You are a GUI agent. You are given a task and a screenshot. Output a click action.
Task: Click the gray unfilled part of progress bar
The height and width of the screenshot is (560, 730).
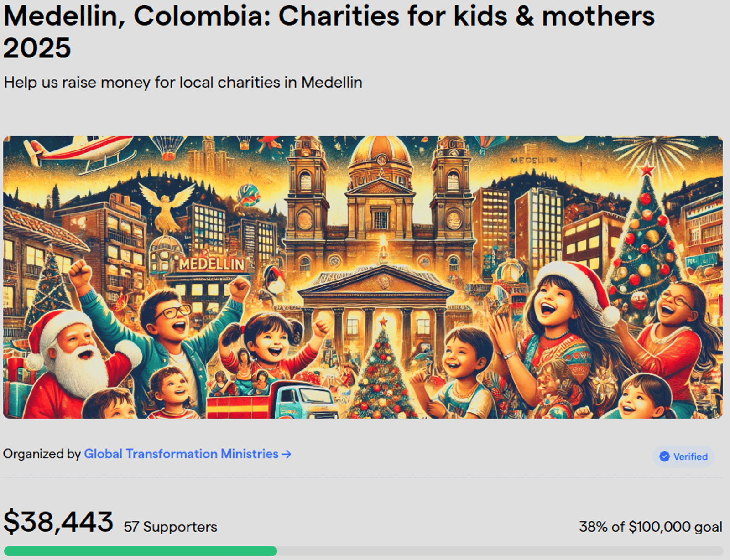(x=500, y=551)
